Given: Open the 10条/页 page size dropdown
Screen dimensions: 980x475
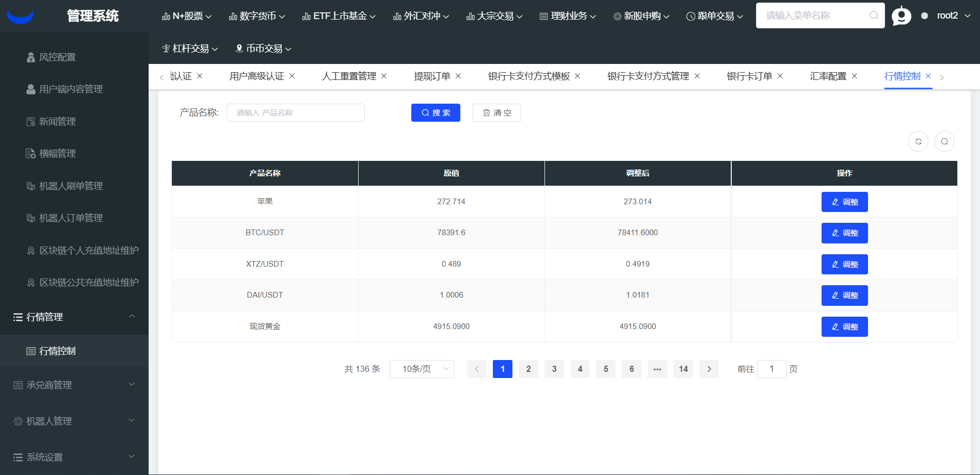Looking at the screenshot, I should [x=422, y=369].
